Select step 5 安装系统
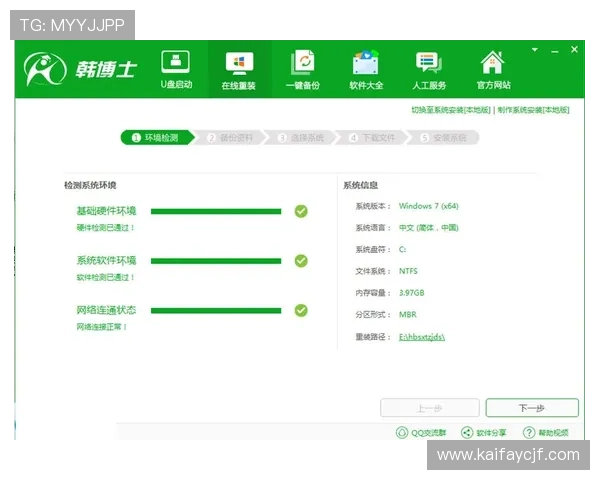The image size is (600, 480). click(x=443, y=138)
